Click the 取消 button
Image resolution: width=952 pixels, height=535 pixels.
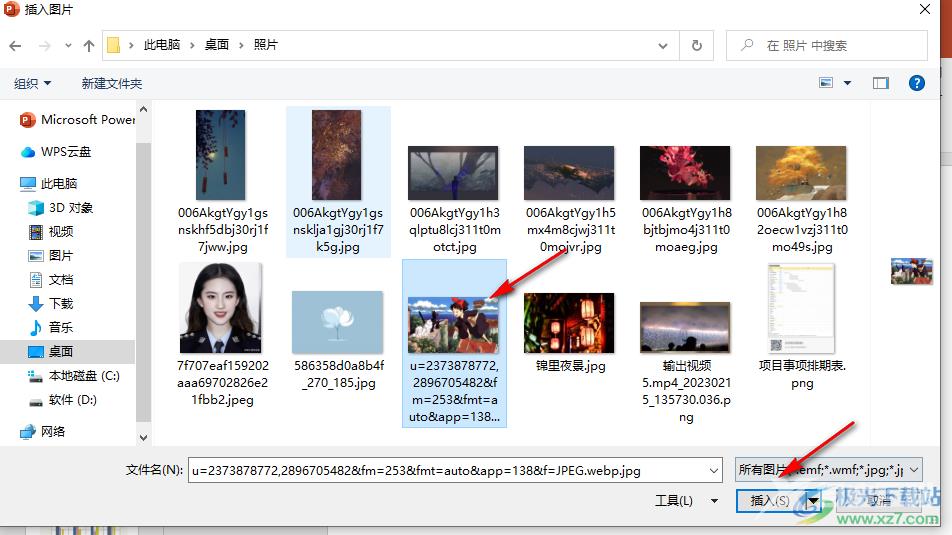click(880, 501)
